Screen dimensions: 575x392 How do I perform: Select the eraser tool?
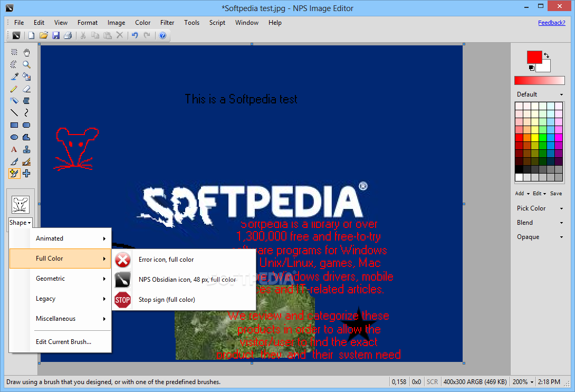(26, 89)
